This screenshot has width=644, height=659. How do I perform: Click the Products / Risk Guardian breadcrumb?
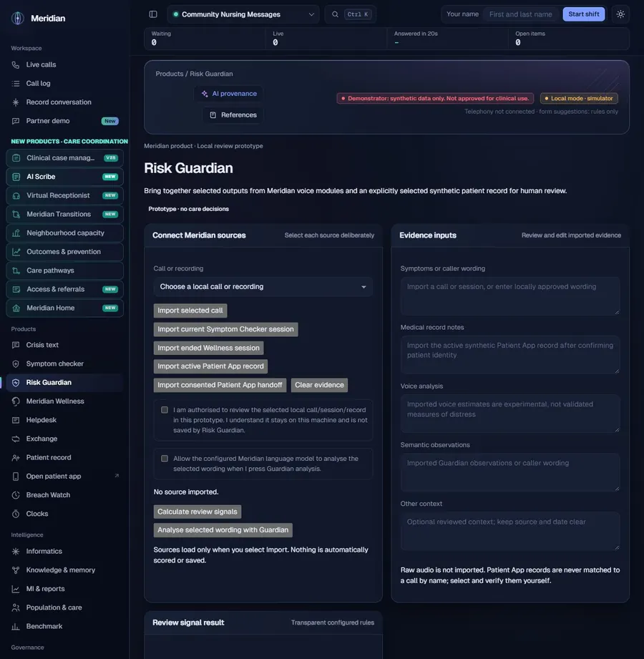tap(194, 74)
